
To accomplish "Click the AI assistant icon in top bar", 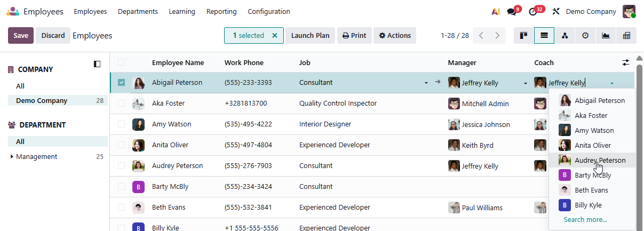I will tap(495, 12).
